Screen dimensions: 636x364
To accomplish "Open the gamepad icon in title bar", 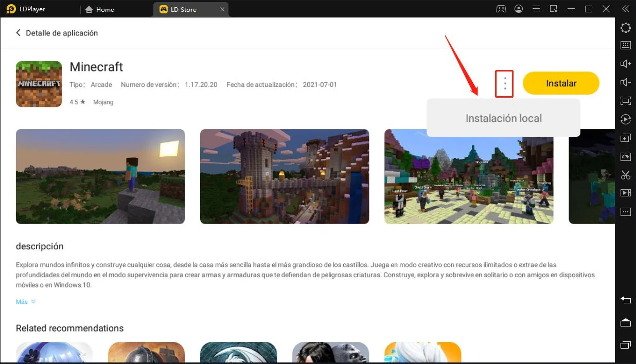I will (x=501, y=9).
